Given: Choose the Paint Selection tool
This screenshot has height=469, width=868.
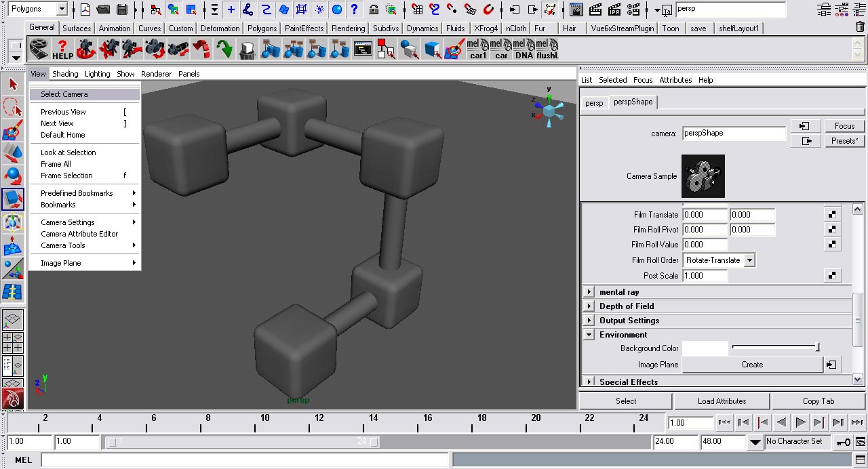Looking at the screenshot, I should point(13,130).
